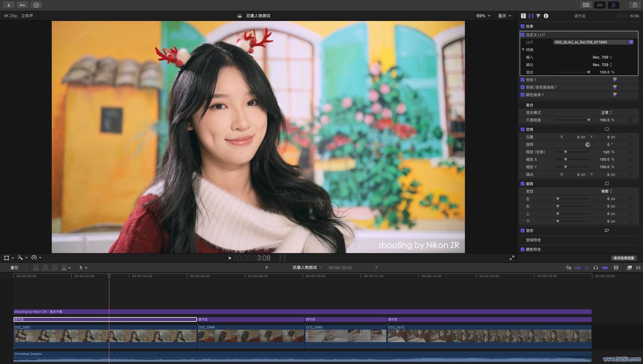Screen dimensions: 643x364
Task: Uncheck the 色轮 1 effect checkbox
Action: (x=522, y=80)
